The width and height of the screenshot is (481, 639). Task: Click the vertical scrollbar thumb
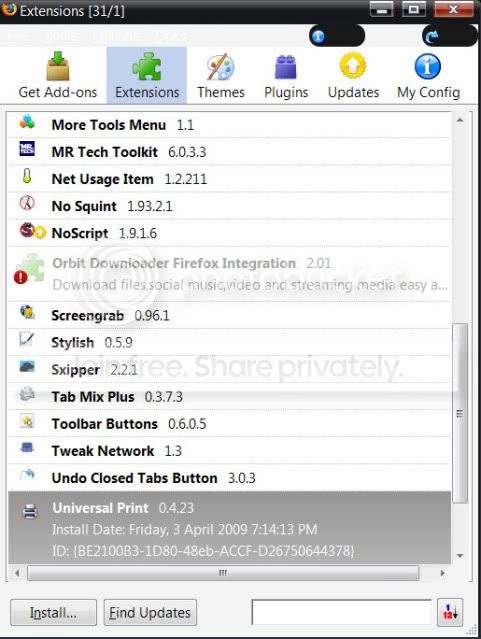pos(460,413)
